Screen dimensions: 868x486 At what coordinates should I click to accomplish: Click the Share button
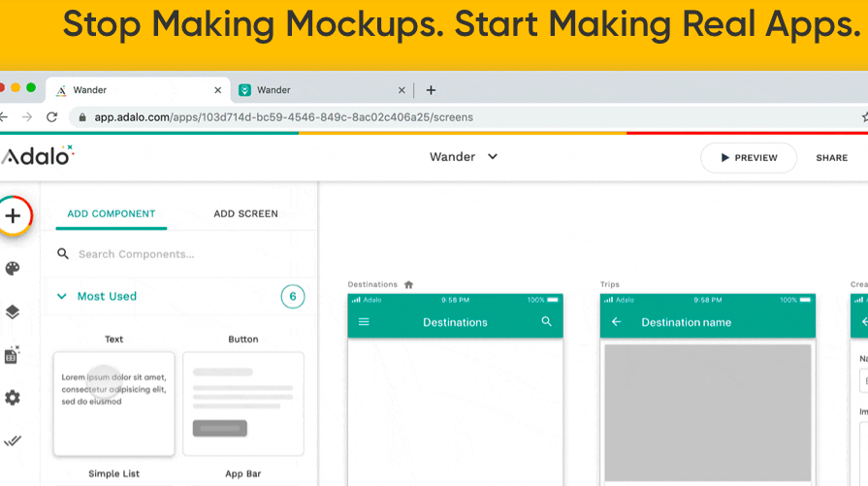[x=831, y=158]
